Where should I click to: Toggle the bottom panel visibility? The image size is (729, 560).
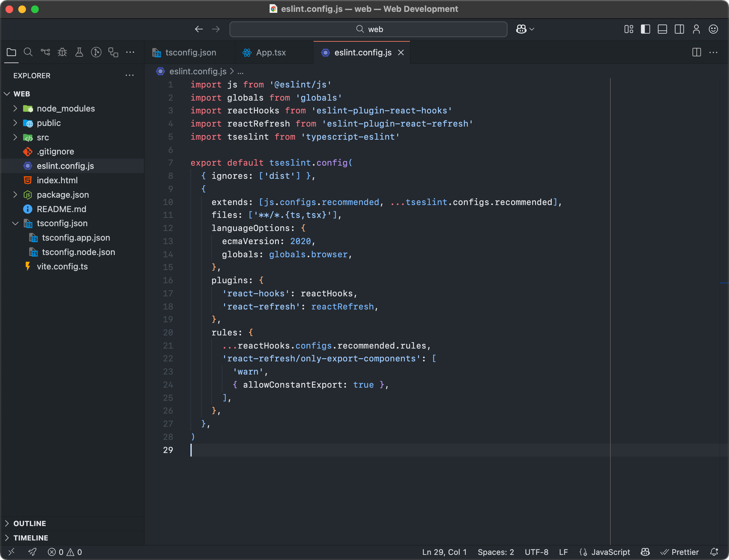click(662, 29)
